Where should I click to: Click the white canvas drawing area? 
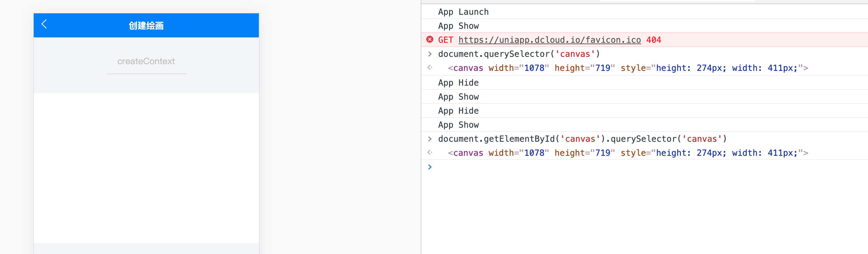pos(146,168)
